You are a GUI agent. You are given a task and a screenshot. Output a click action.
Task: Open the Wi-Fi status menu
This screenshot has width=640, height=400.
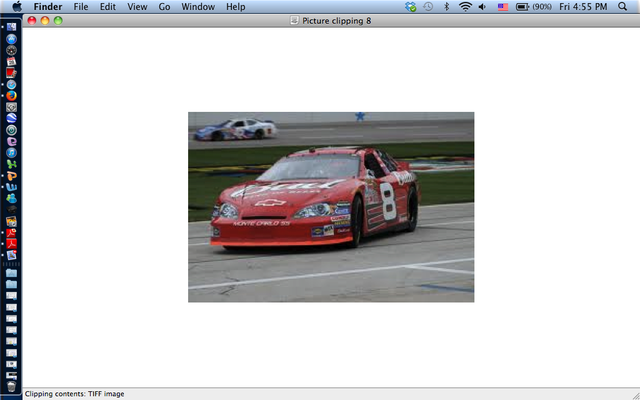click(465, 7)
